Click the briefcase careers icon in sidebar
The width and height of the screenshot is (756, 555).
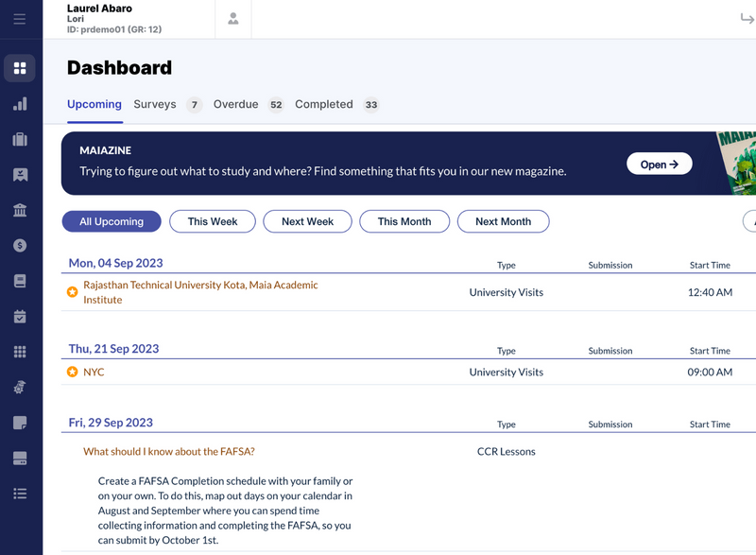tap(20, 139)
